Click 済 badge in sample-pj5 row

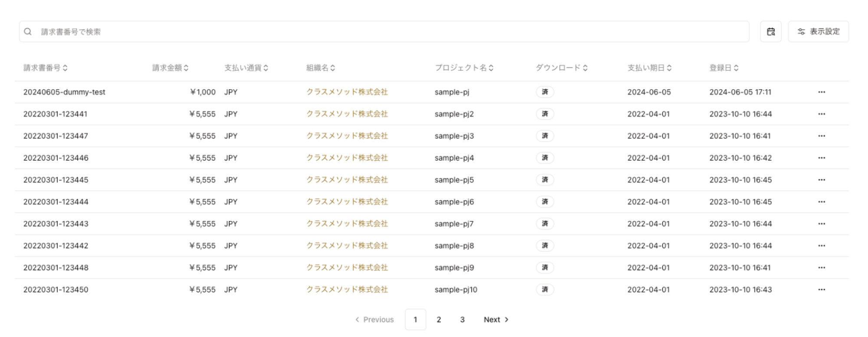545,180
